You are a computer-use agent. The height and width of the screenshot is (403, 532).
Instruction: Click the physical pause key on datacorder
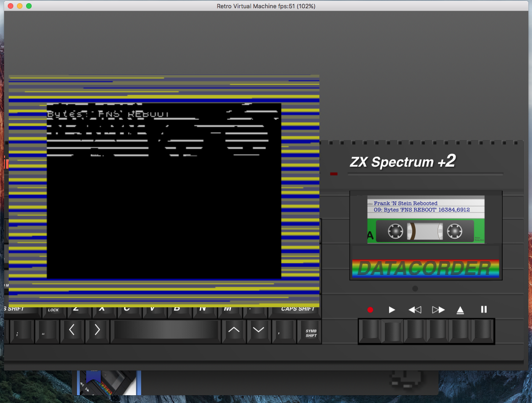point(483,330)
